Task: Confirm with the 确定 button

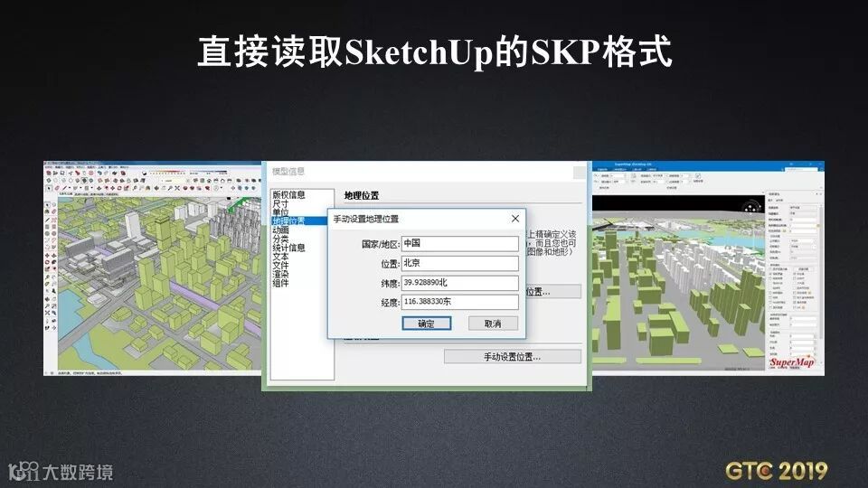Action: coord(426,324)
